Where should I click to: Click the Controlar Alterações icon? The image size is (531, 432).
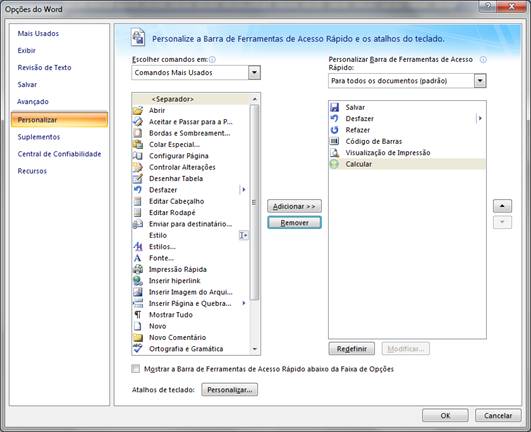pos(137,167)
